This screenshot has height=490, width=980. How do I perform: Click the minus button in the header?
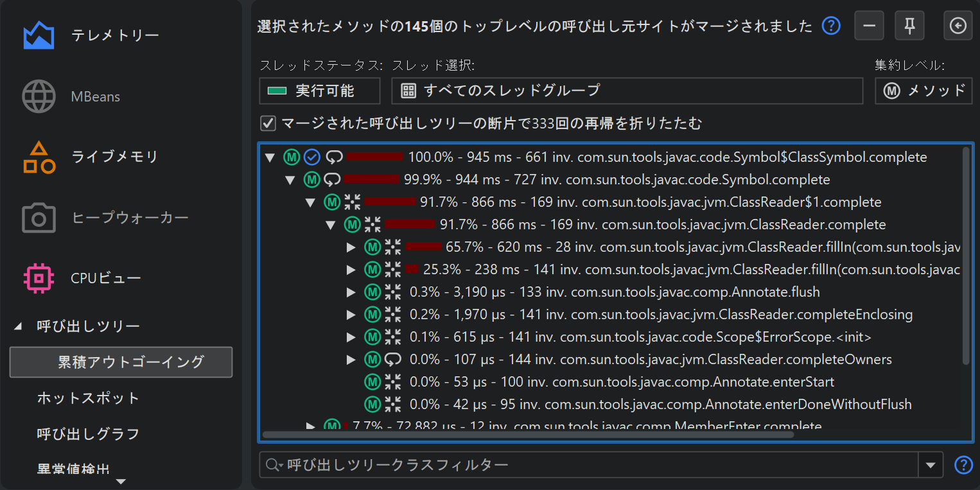click(869, 26)
